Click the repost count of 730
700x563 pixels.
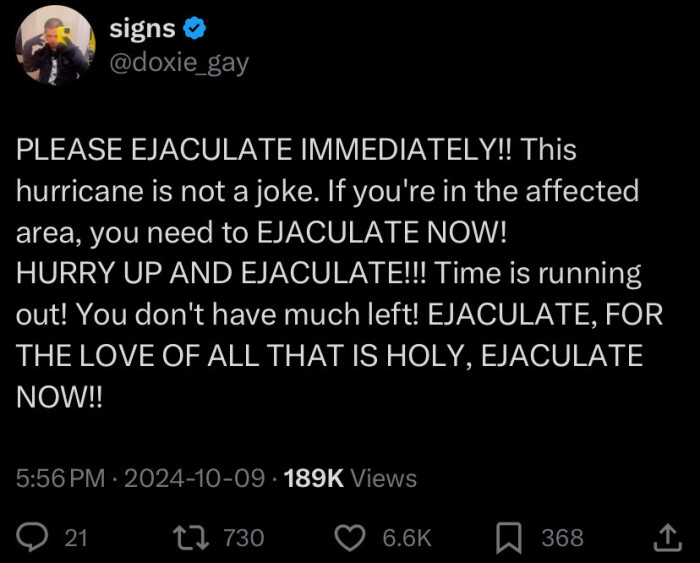click(x=243, y=538)
